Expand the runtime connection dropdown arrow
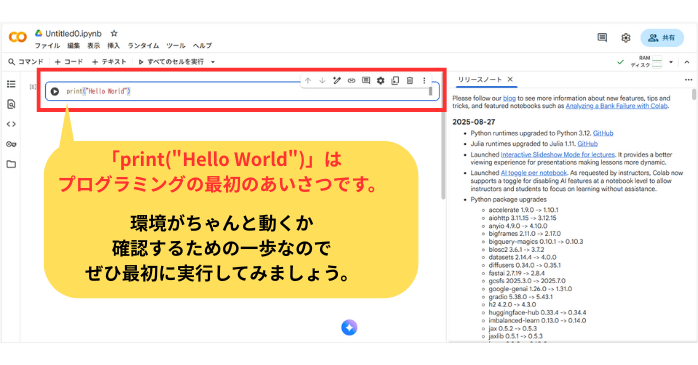698x365 pixels. (x=671, y=62)
